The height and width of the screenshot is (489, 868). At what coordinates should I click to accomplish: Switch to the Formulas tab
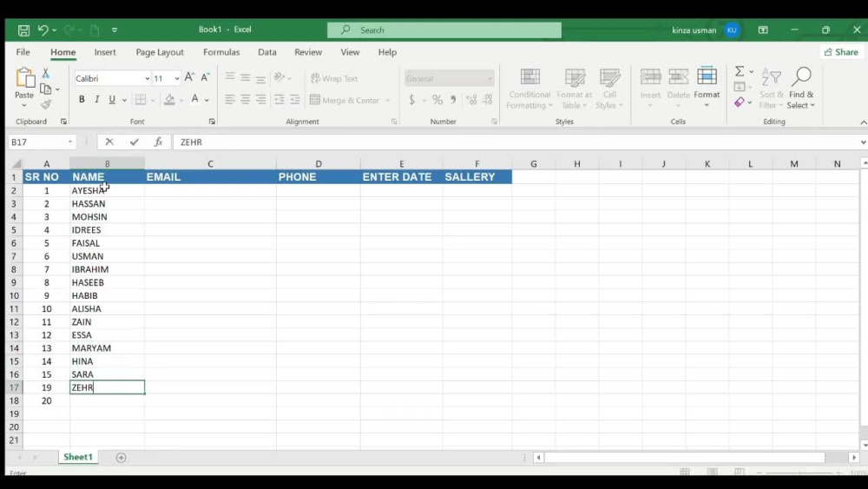tap(221, 52)
